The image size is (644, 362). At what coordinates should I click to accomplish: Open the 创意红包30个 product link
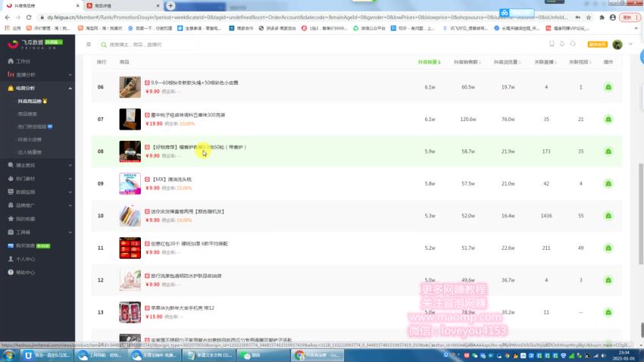pyautogui.click(x=189, y=244)
